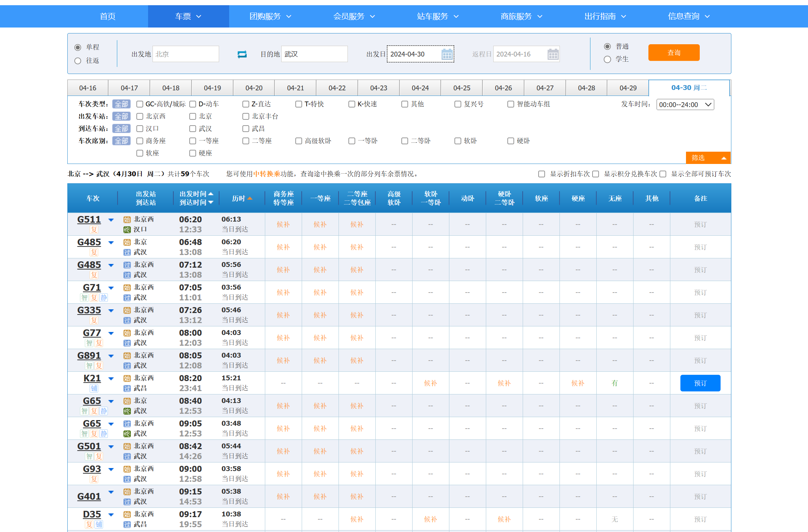The height and width of the screenshot is (532, 808).
Task: Open the departure date calendar icon
Action: pyautogui.click(x=447, y=54)
